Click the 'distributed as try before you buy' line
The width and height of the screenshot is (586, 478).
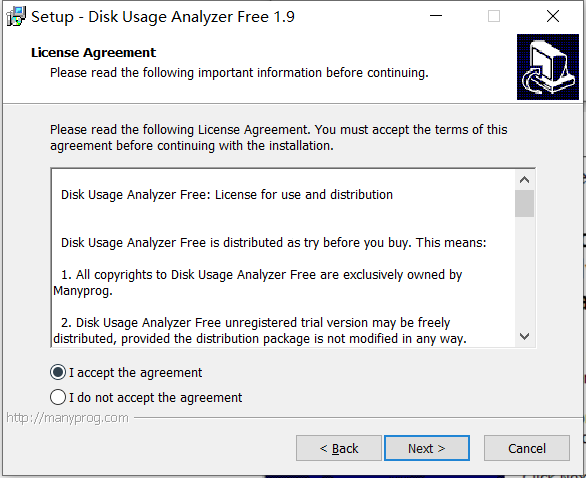click(x=274, y=243)
